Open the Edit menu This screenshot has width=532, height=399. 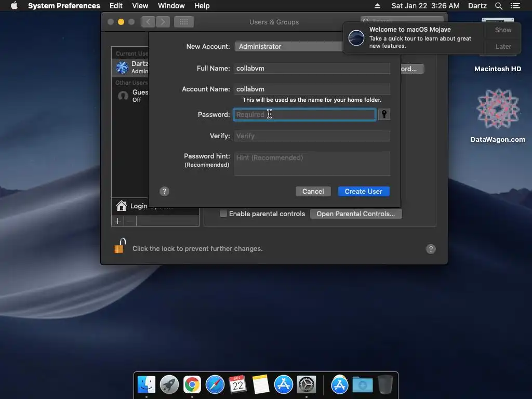[x=116, y=6]
